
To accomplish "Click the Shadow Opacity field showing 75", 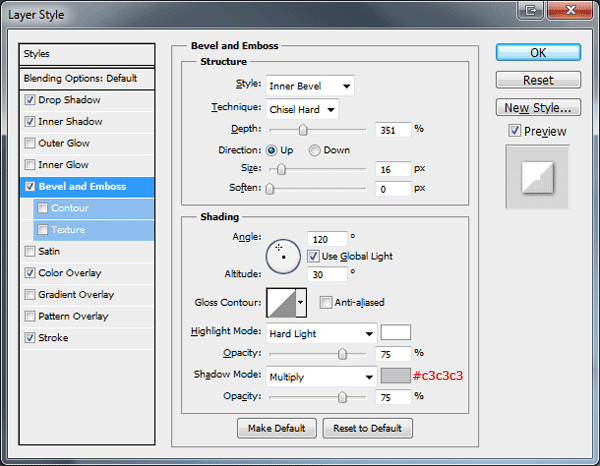I will click(x=393, y=398).
